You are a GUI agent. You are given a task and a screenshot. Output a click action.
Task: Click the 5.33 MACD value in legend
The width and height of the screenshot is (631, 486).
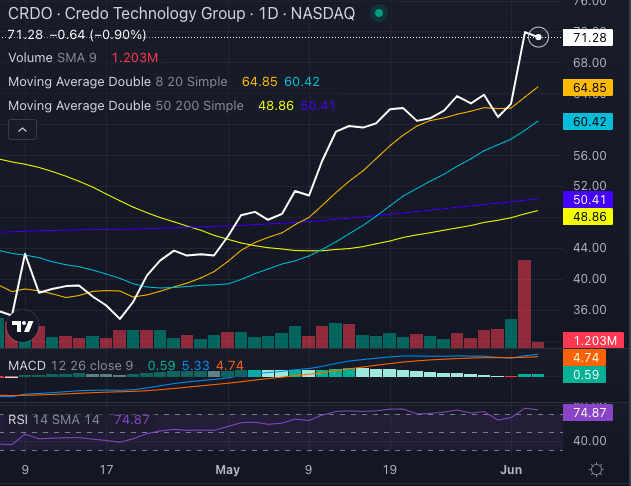click(196, 366)
